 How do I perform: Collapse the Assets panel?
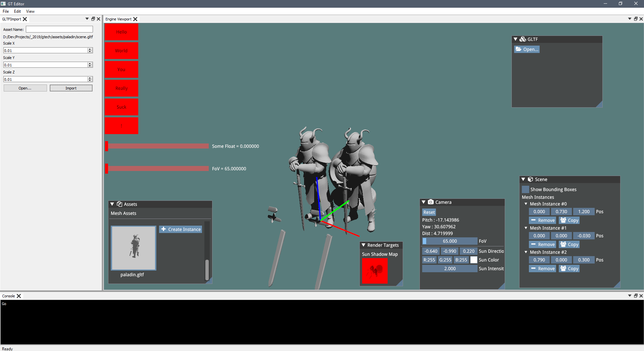click(112, 204)
